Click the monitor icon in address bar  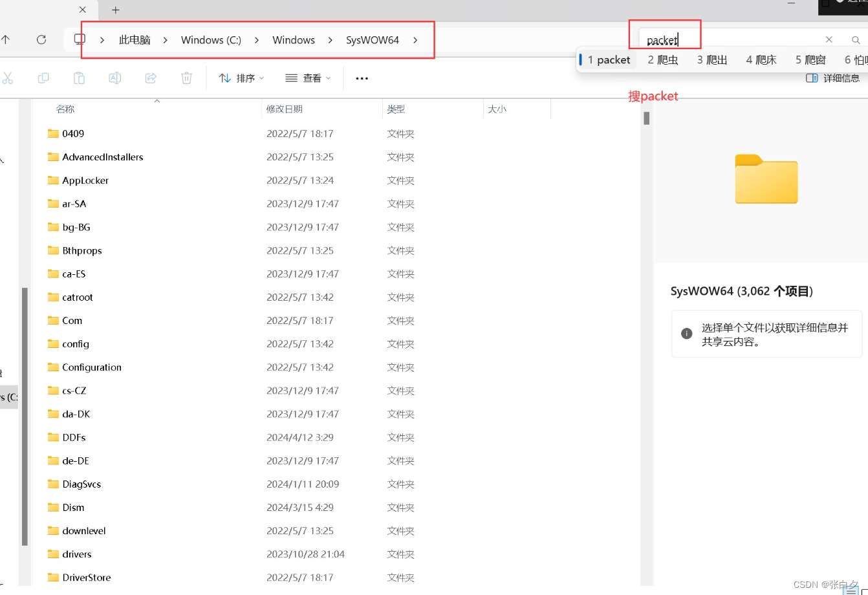coord(80,39)
